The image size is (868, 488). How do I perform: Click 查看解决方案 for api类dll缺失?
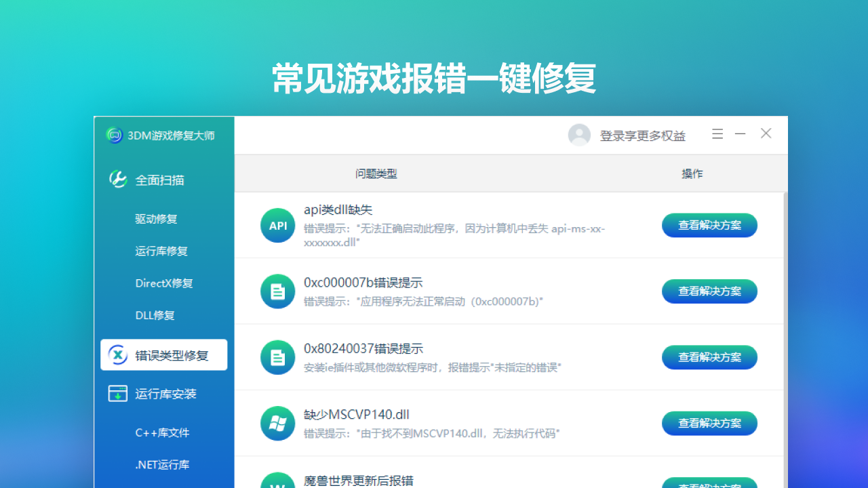coord(709,225)
